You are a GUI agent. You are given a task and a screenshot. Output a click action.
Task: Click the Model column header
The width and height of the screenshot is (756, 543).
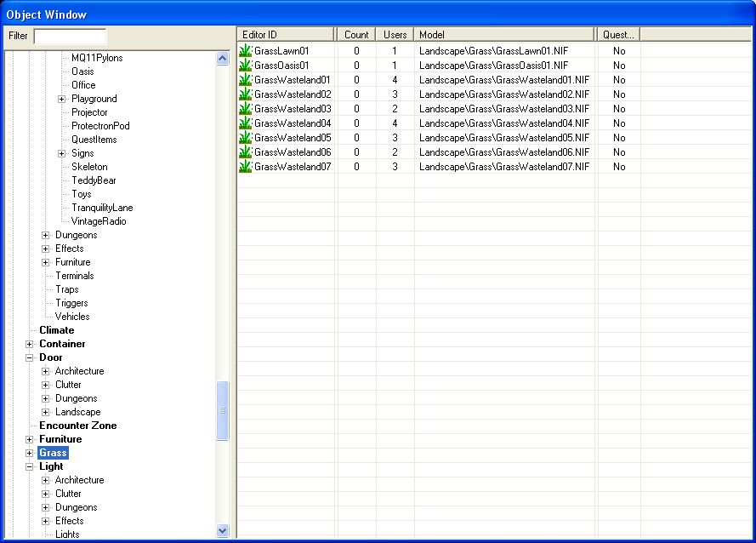(x=504, y=35)
